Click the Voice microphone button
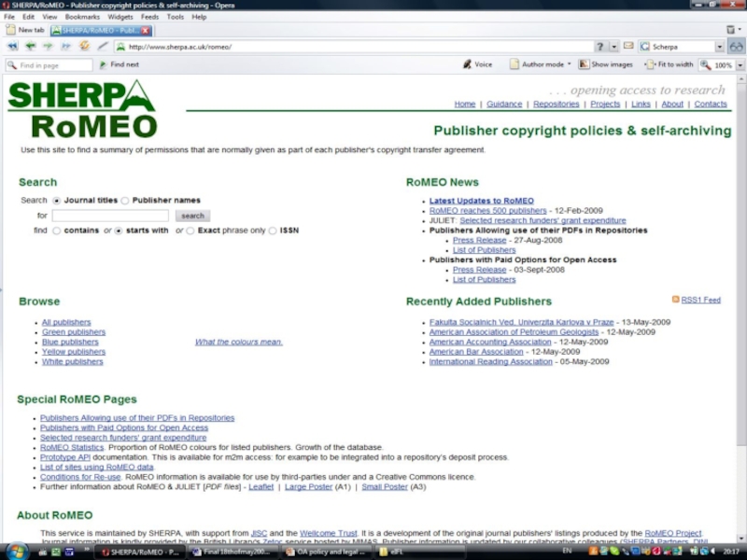Image resolution: width=747 pixels, height=560 pixels. 478,64
